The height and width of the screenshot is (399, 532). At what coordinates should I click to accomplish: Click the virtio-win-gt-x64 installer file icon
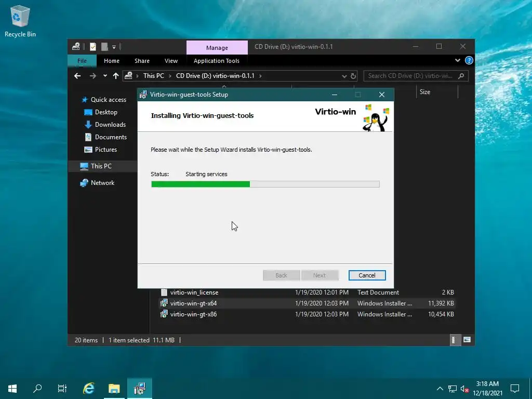(x=164, y=303)
